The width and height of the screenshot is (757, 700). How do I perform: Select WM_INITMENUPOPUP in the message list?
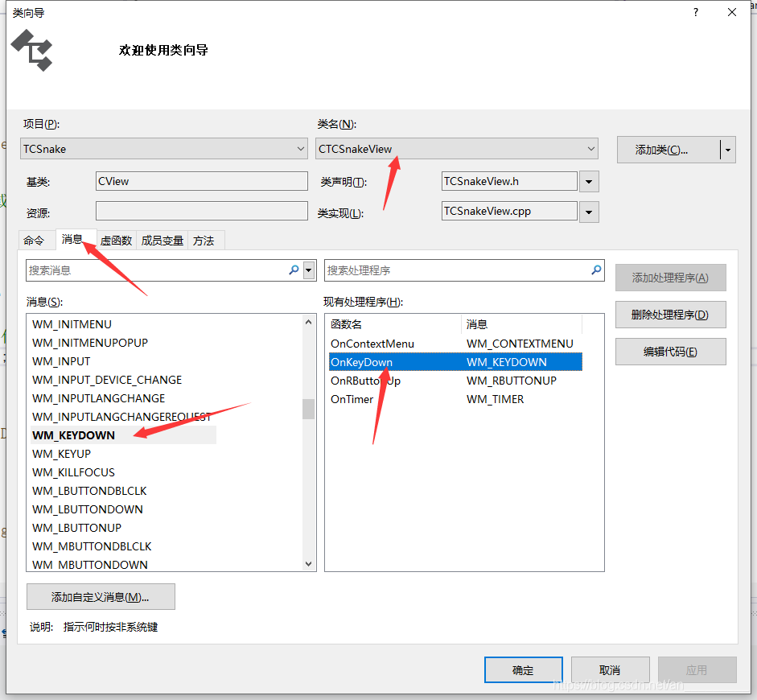pyautogui.click(x=90, y=343)
